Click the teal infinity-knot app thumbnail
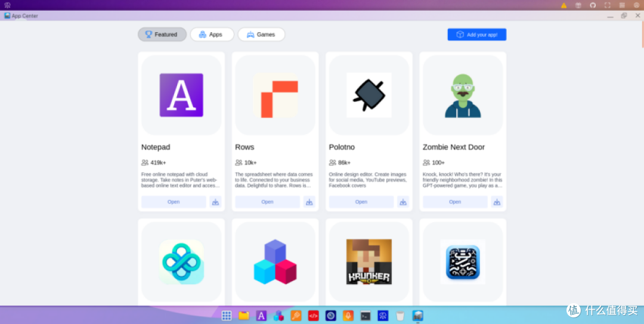The width and height of the screenshot is (644, 324). click(181, 261)
